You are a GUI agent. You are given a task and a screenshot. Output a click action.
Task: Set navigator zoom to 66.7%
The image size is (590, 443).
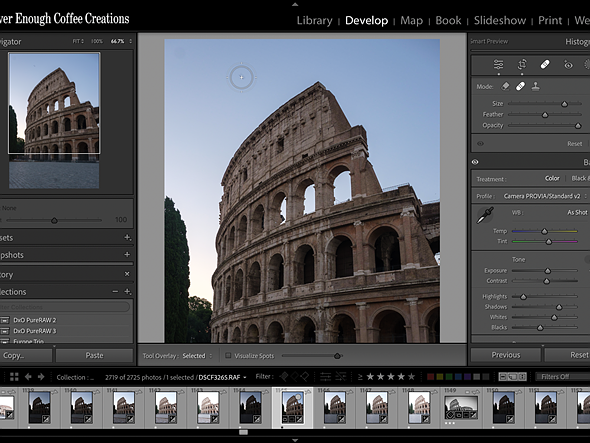point(117,41)
